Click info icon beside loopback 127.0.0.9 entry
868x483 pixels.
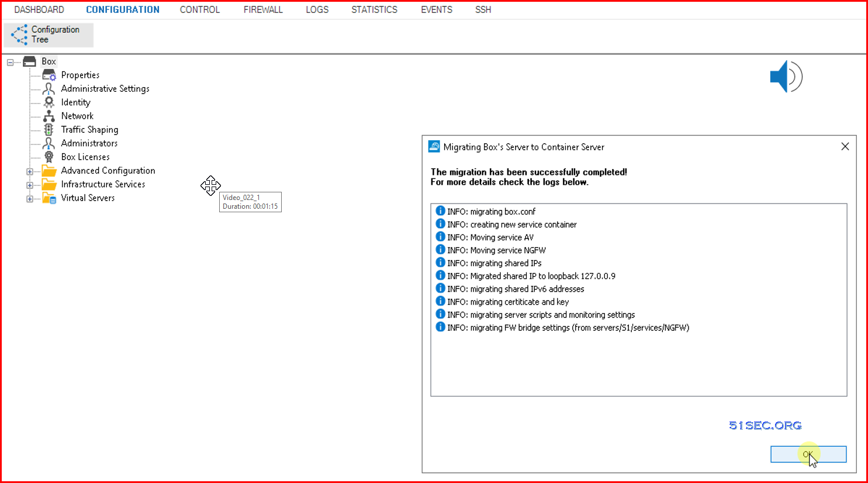[x=440, y=275]
